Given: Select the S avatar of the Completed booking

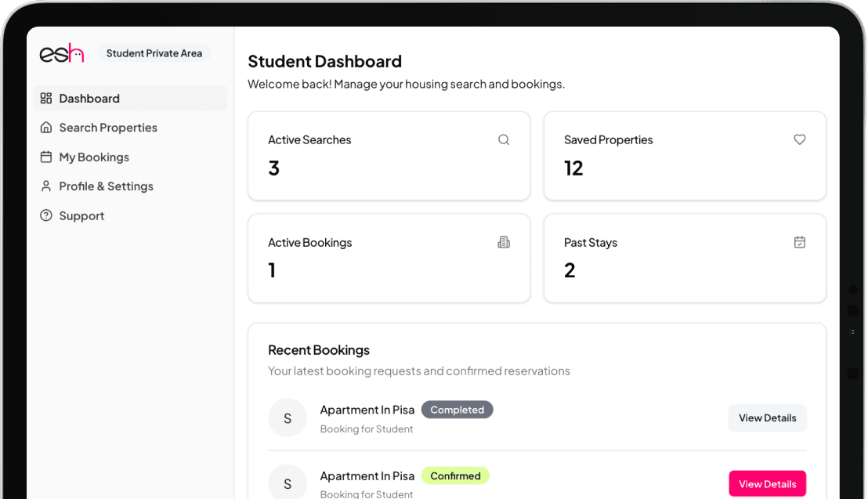Looking at the screenshot, I should 288,418.
